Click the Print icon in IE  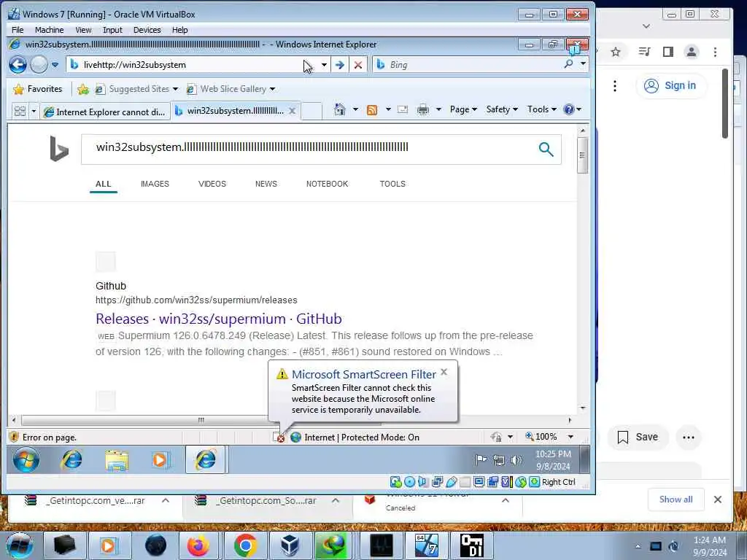[423, 110]
